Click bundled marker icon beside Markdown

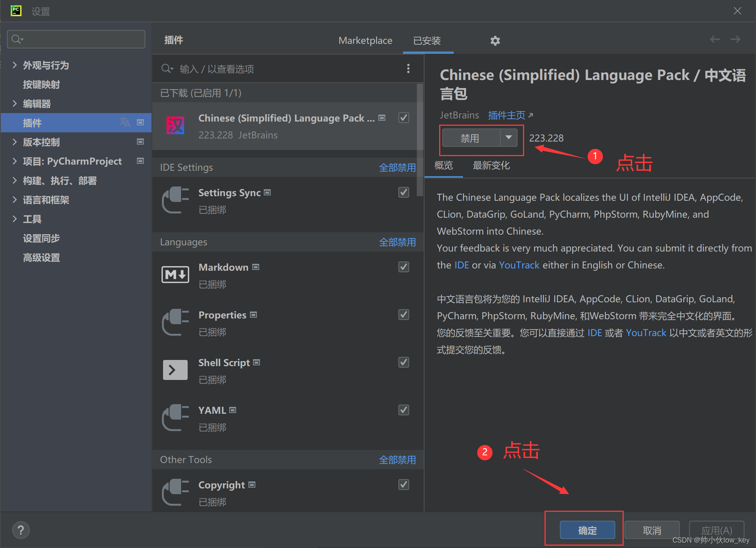[x=256, y=267]
